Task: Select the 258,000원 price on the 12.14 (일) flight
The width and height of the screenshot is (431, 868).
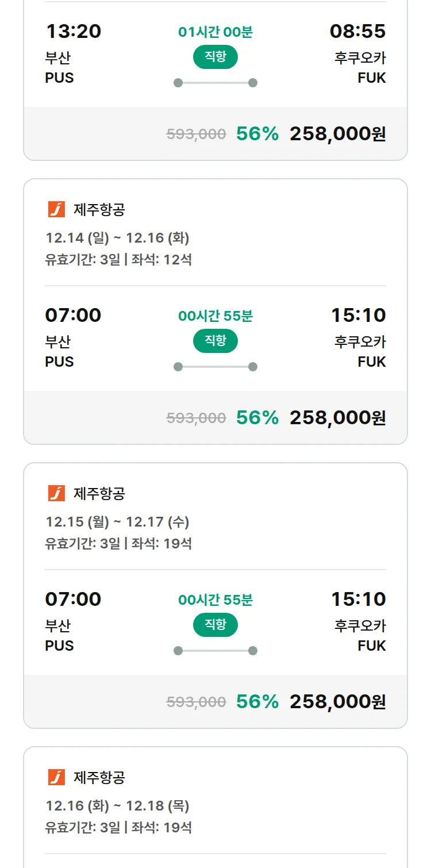Action: pyautogui.click(x=337, y=418)
